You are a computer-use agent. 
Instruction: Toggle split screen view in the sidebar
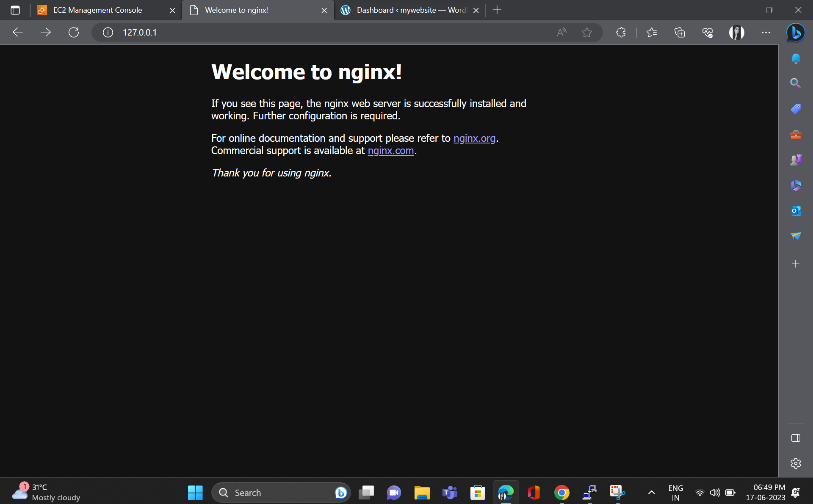pyautogui.click(x=796, y=438)
